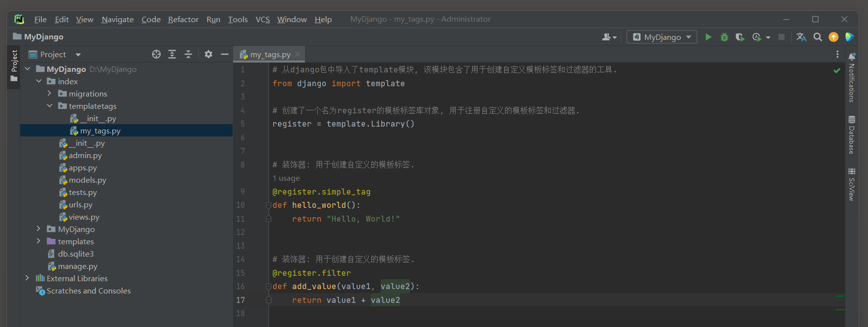This screenshot has width=868, height=327.
Task: Close the my_tags.py editor tab
Action: (298, 54)
